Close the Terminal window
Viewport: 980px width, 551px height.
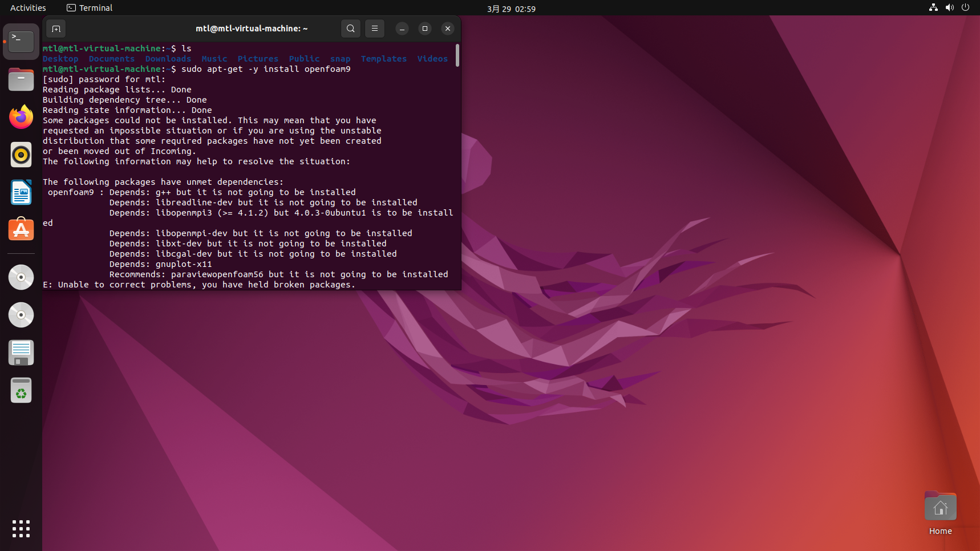(448, 29)
